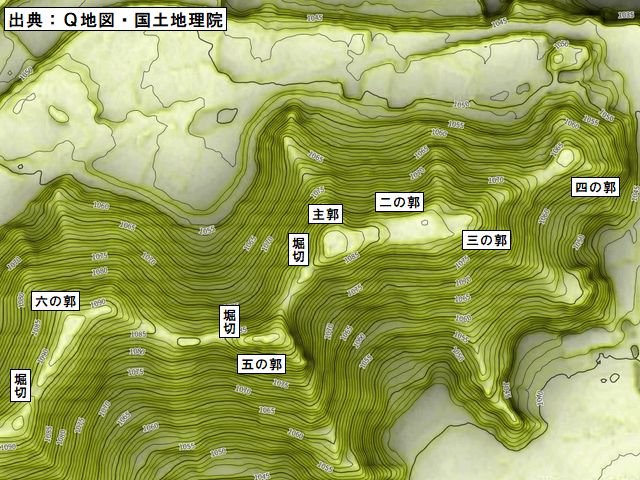Select the 六の郭 label
This screenshot has width=640, height=480.
coord(56,301)
